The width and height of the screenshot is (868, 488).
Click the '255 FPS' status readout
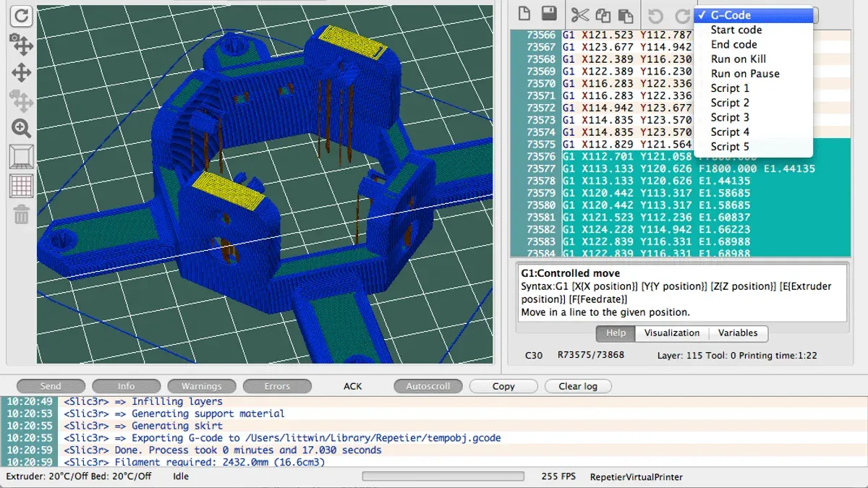pos(559,476)
